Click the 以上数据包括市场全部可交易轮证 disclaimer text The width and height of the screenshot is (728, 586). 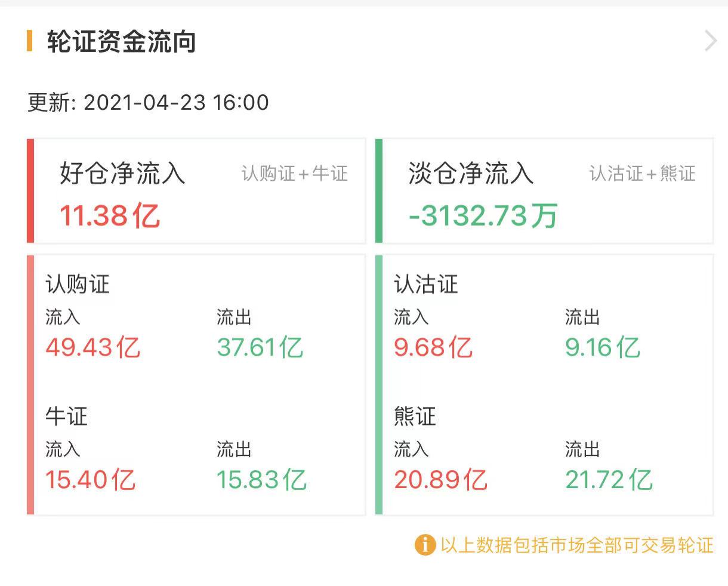(576, 545)
